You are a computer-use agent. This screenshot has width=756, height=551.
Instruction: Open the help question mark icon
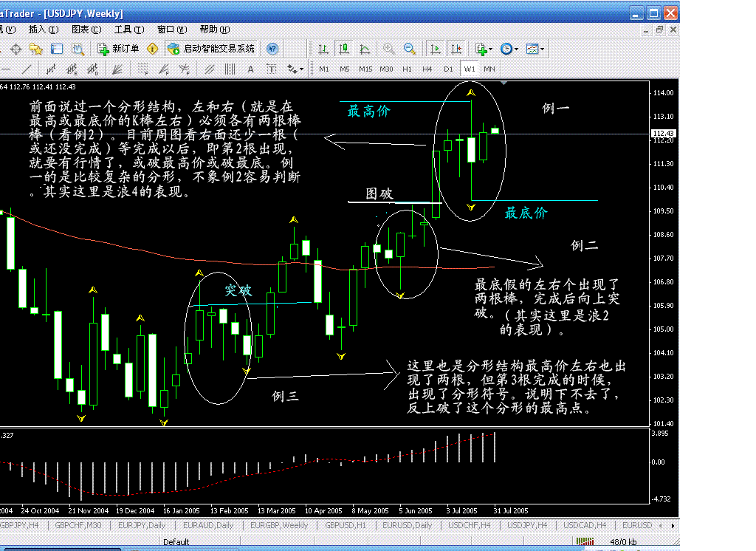[x=272, y=49]
